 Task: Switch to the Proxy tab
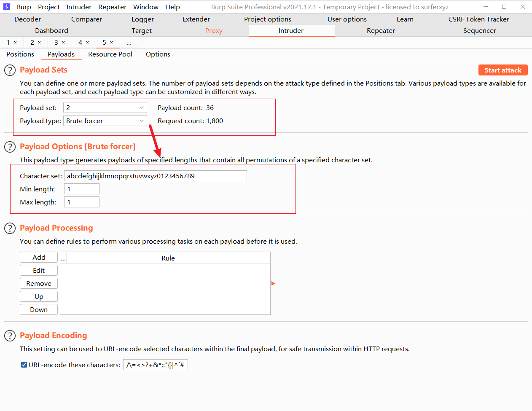214,31
